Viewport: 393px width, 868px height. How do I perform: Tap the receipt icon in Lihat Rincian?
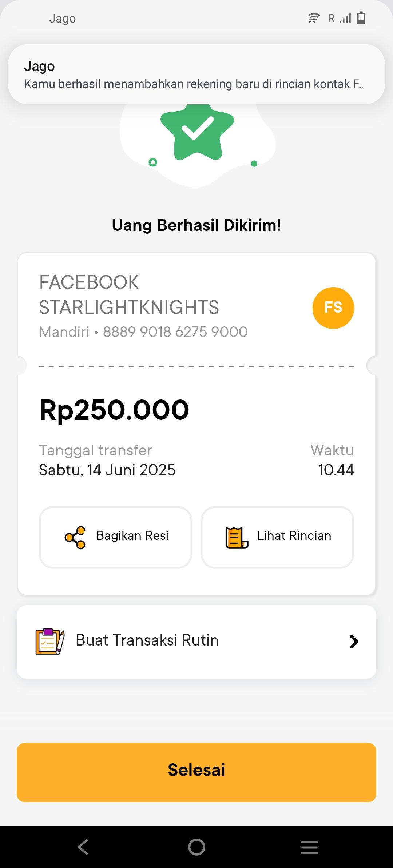pyautogui.click(x=237, y=537)
